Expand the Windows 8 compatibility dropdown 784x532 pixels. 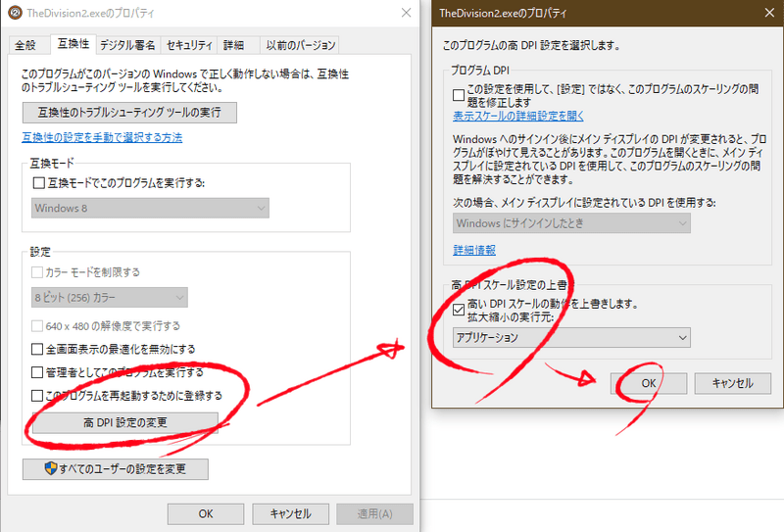click(x=147, y=208)
